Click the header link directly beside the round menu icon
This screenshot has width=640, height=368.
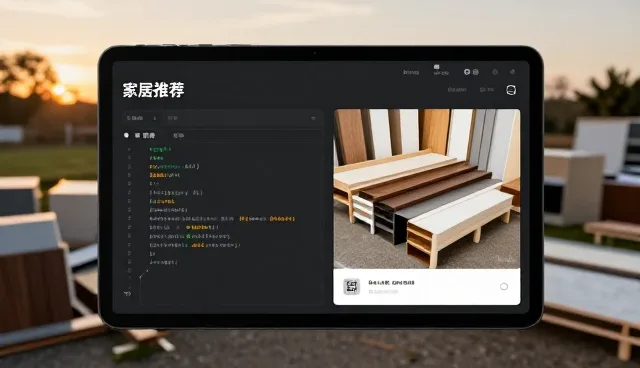(487, 89)
